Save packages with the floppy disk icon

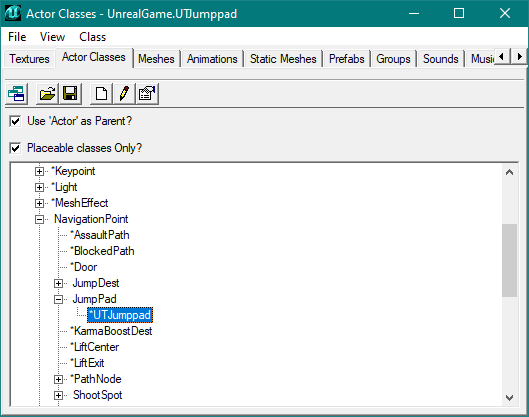pos(70,93)
